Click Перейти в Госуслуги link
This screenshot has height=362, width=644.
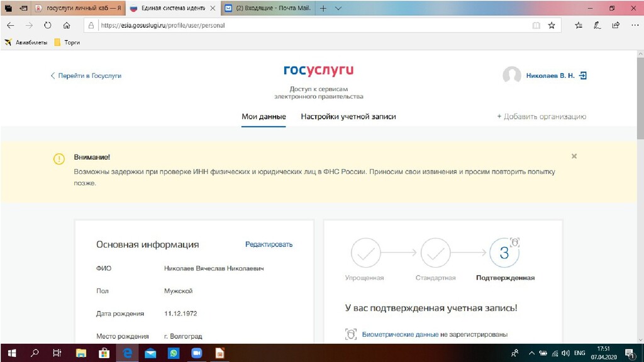pyautogui.click(x=86, y=75)
